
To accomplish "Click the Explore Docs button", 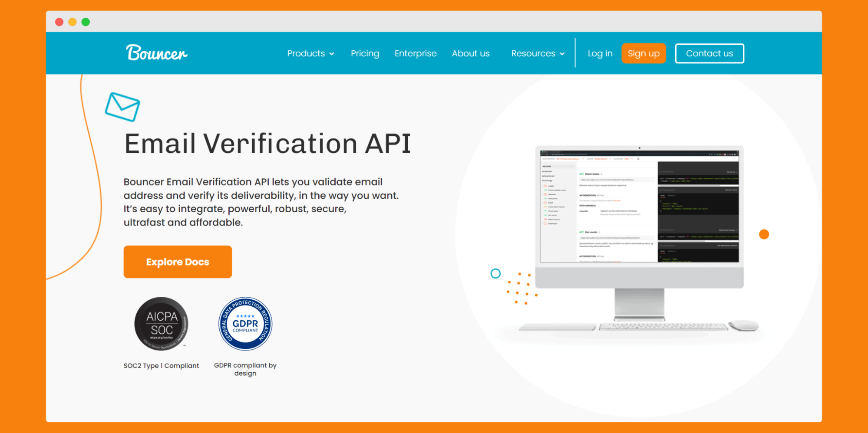I will coord(178,262).
